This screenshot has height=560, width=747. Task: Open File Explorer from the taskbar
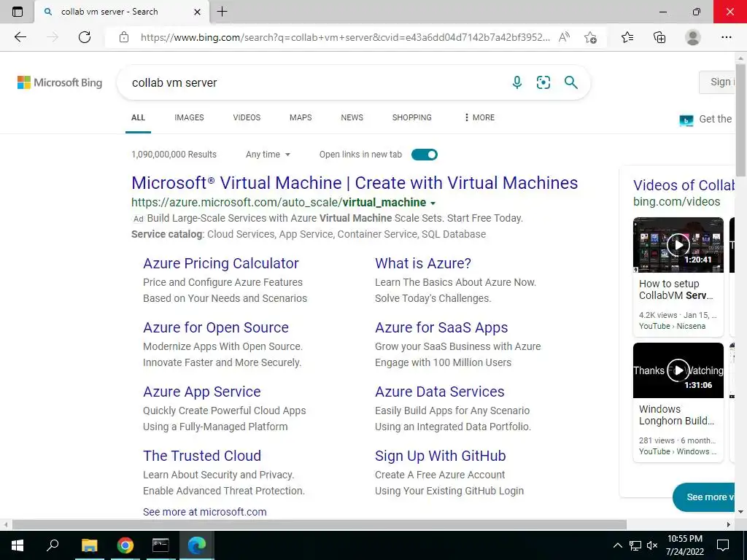[89, 545]
